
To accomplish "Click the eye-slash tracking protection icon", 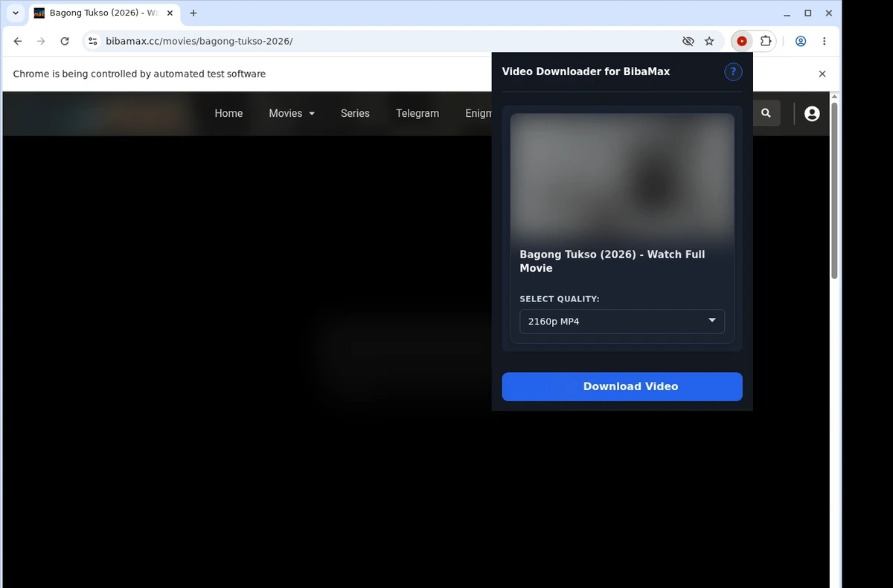I will pyautogui.click(x=688, y=42).
